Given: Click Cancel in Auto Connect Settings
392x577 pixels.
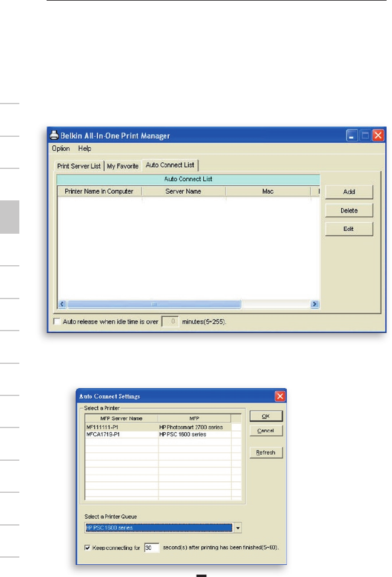Looking at the screenshot, I should click(266, 430).
